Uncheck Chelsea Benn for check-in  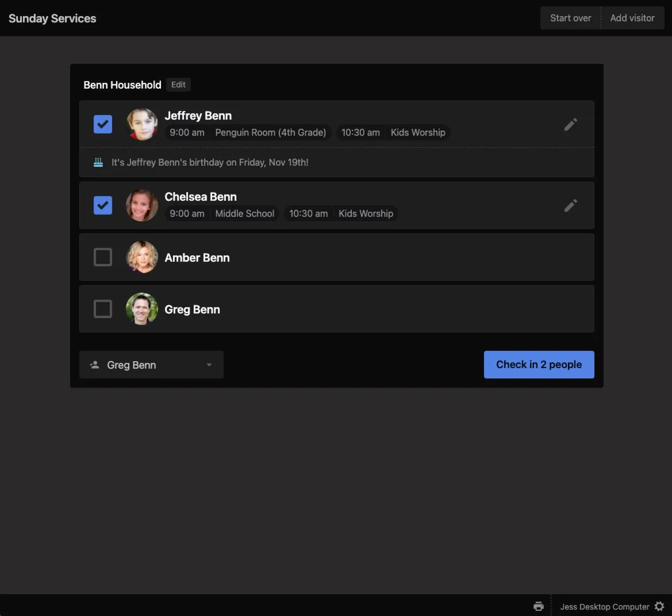(x=102, y=205)
